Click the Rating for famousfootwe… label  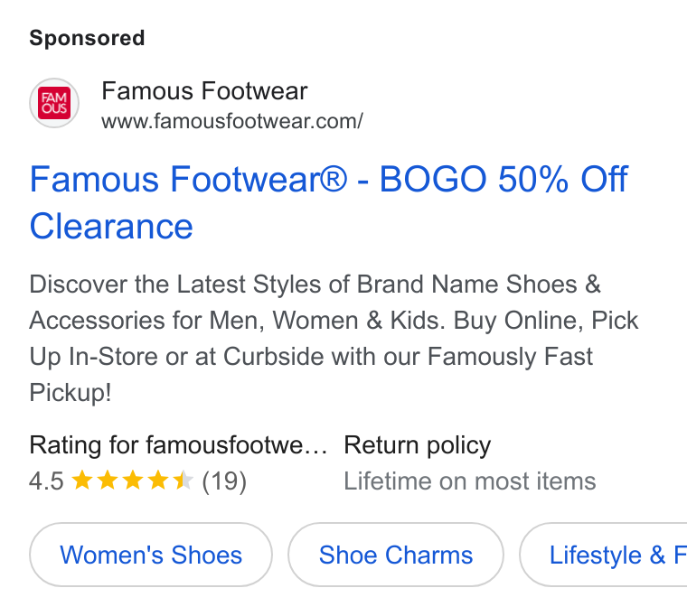(x=178, y=445)
